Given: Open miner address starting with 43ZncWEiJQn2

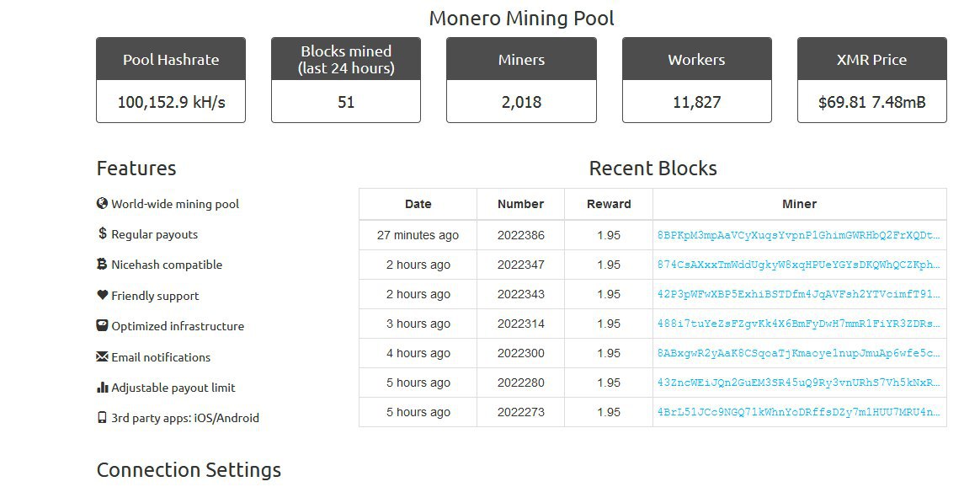Looking at the screenshot, I should [798, 383].
